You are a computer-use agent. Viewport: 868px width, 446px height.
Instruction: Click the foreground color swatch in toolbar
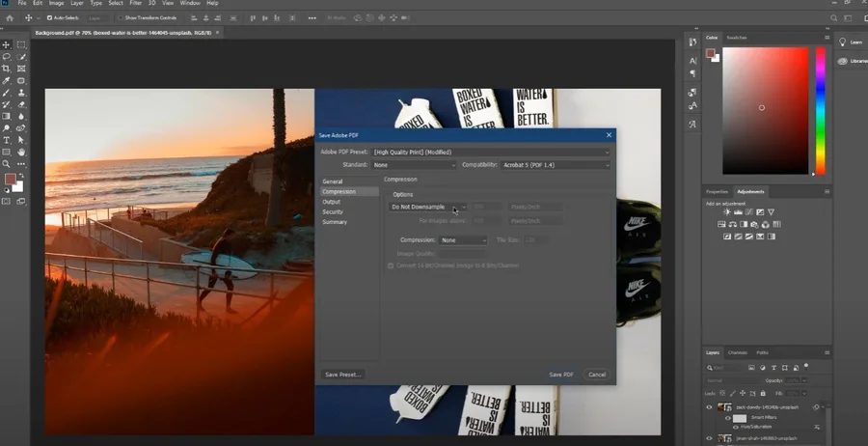[10, 179]
